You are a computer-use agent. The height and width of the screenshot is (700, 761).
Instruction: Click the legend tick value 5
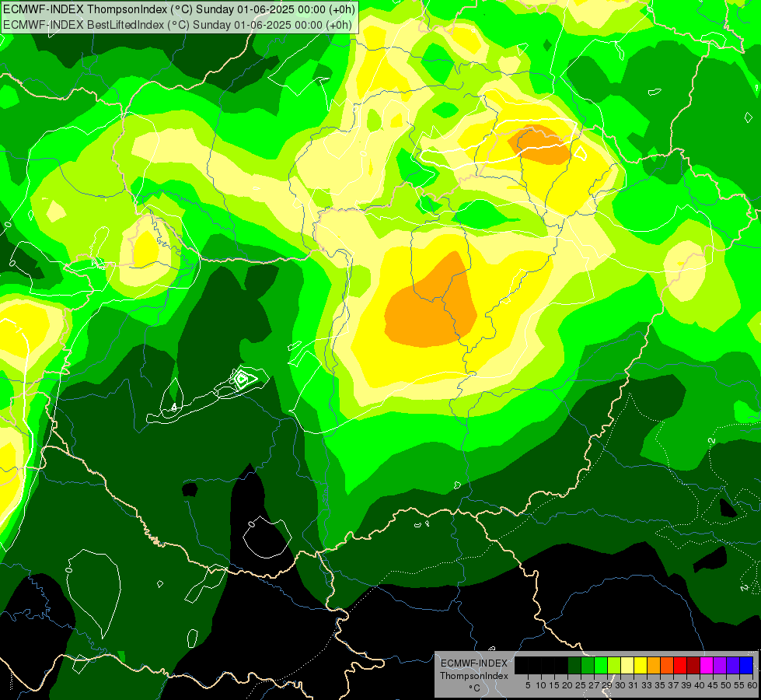coord(528,684)
